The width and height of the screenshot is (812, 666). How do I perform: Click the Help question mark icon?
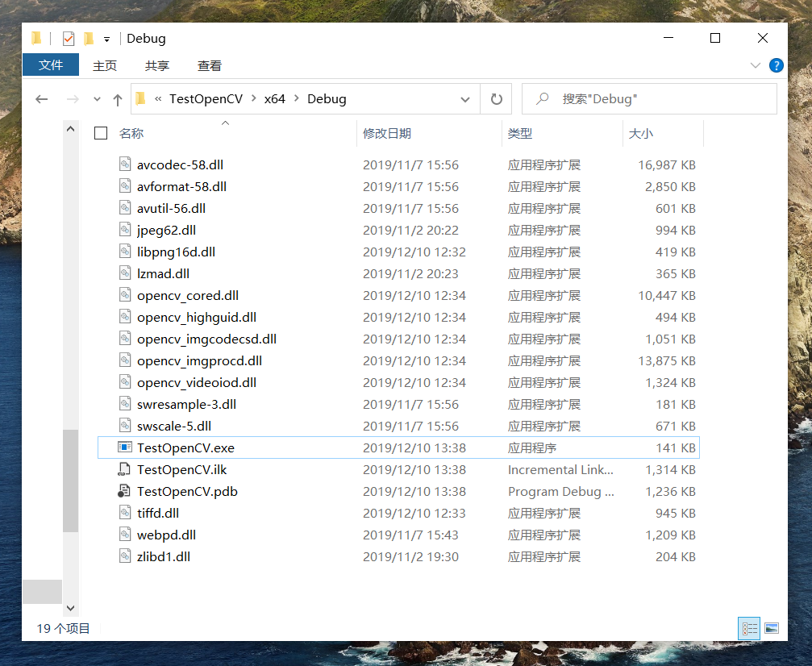pyautogui.click(x=776, y=65)
